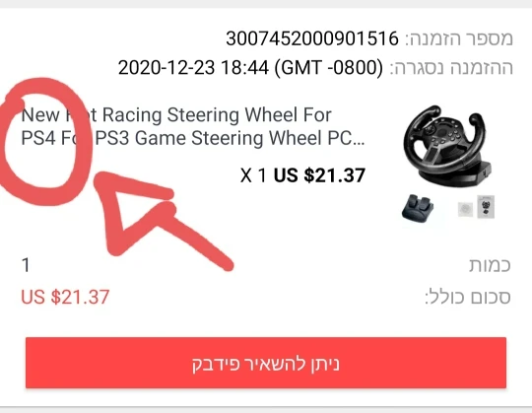Image resolution: width=532 pixels, height=413 pixels.
Task: Click the 'X 1' item quantity text
Action: (253, 175)
